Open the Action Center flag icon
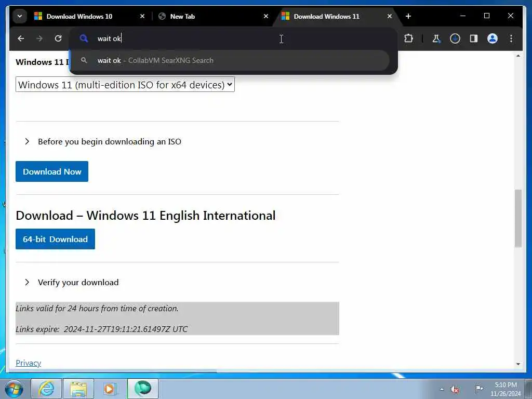 (x=478, y=389)
